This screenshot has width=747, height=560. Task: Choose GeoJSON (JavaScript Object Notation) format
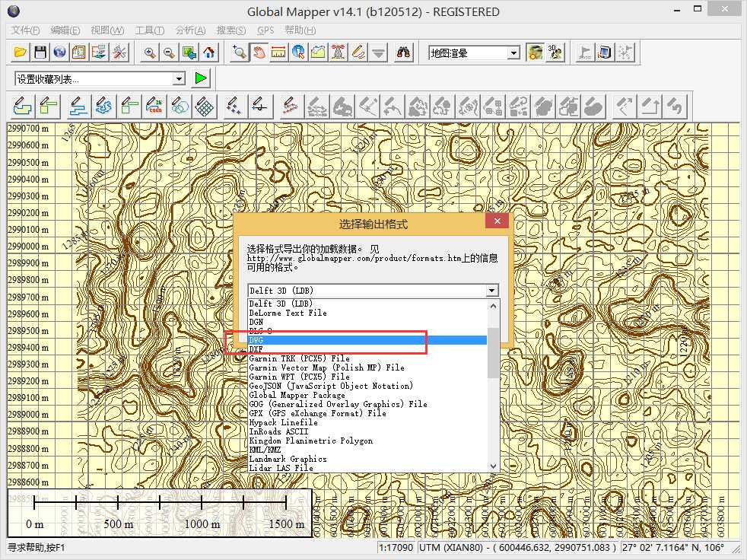tap(367, 386)
